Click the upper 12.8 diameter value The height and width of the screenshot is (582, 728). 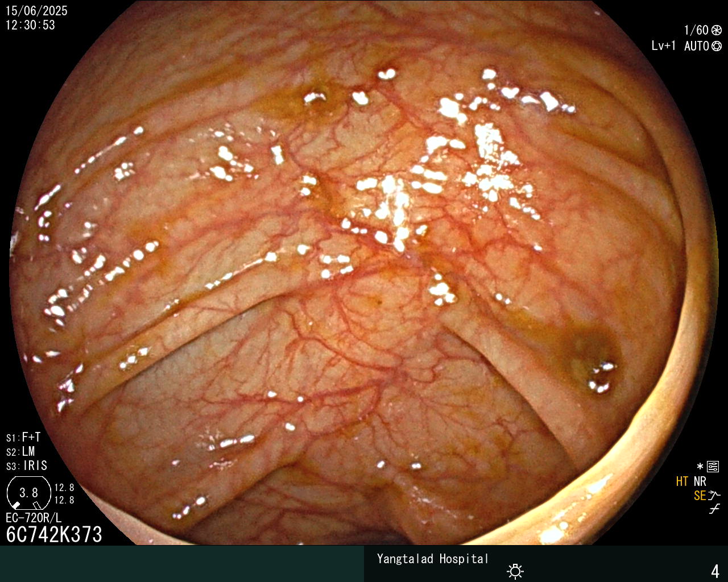tap(64, 488)
